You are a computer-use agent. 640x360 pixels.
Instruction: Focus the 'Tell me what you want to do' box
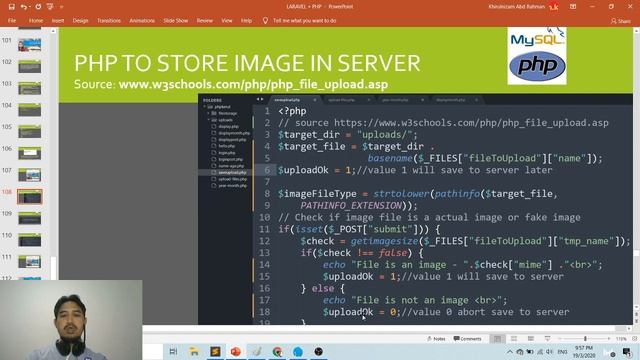pos(304,20)
